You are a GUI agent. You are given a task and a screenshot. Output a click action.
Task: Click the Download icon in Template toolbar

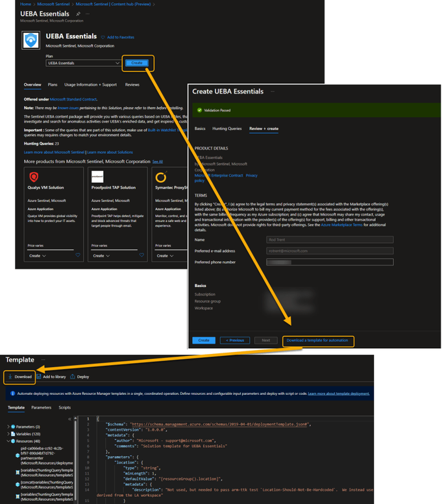point(10,377)
